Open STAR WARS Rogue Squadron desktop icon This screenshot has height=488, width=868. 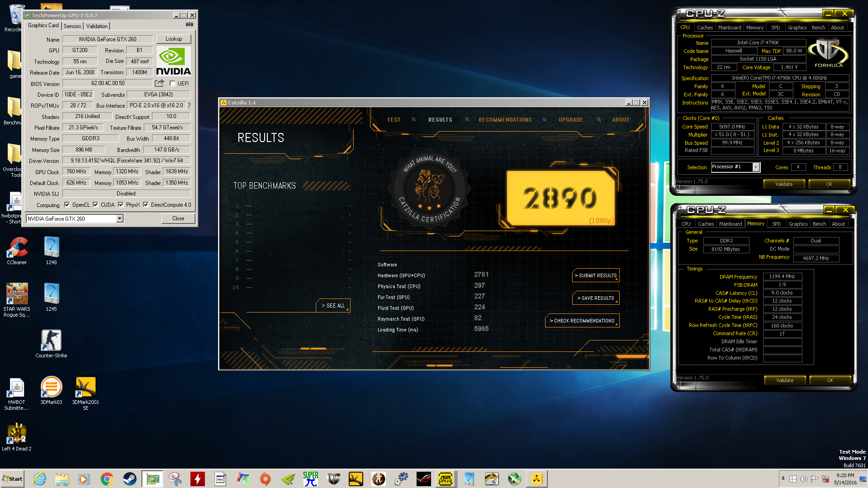17,300
